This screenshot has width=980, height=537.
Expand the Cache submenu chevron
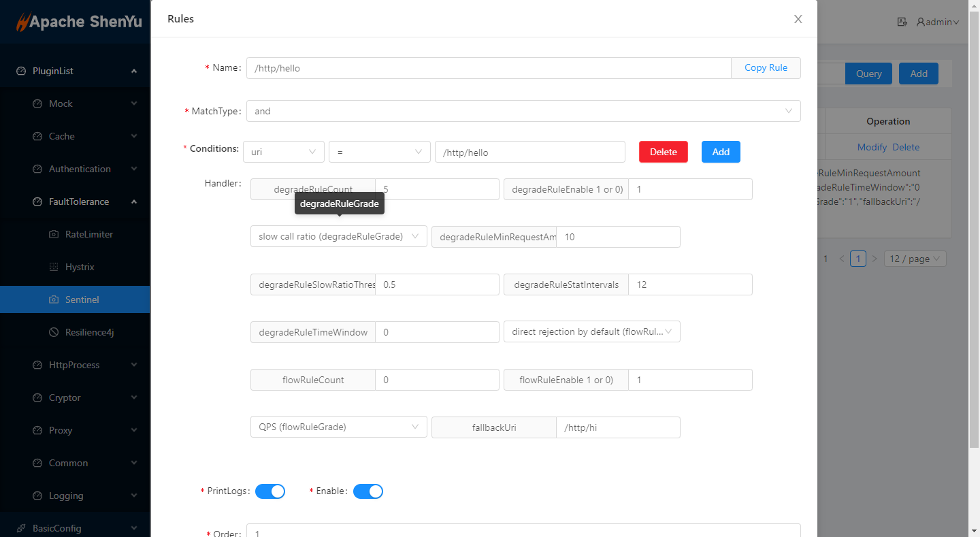pyautogui.click(x=134, y=136)
